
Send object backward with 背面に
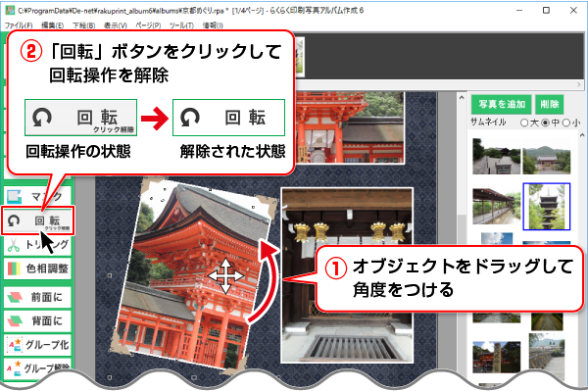click(x=37, y=320)
